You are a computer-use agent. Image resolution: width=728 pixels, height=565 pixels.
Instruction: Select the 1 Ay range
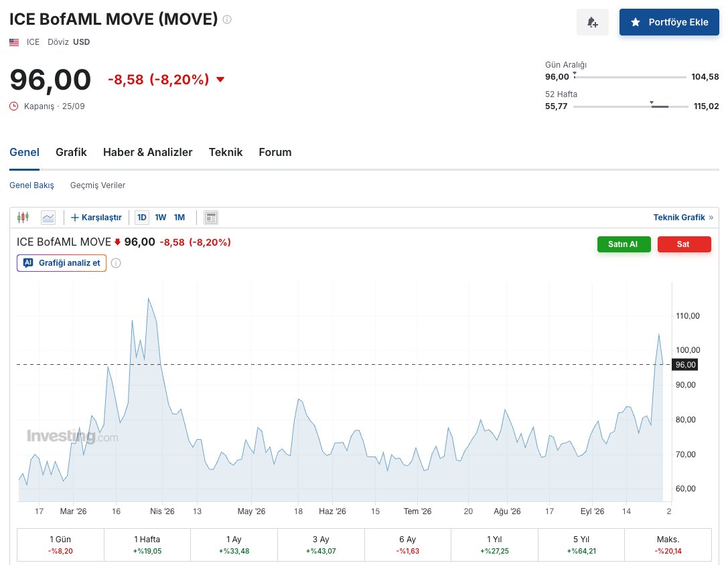coord(234,545)
